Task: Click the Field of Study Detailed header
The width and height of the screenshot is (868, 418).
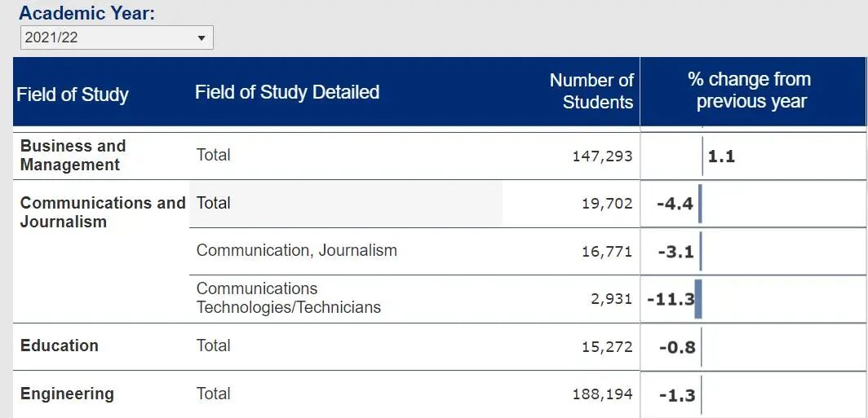Action: coord(287,92)
